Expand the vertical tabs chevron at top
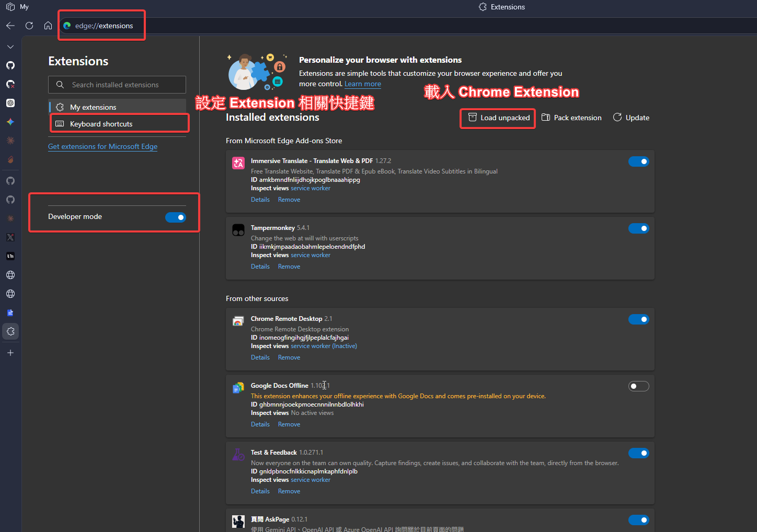Viewport: 757px width, 532px height. click(x=10, y=47)
